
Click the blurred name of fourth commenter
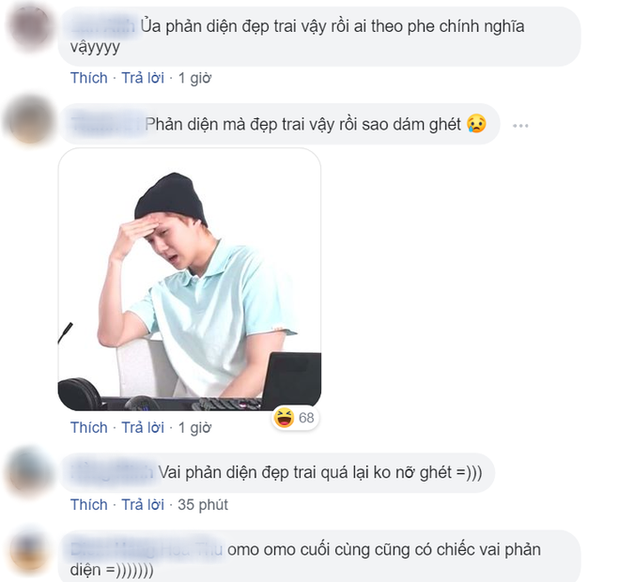click(x=147, y=550)
